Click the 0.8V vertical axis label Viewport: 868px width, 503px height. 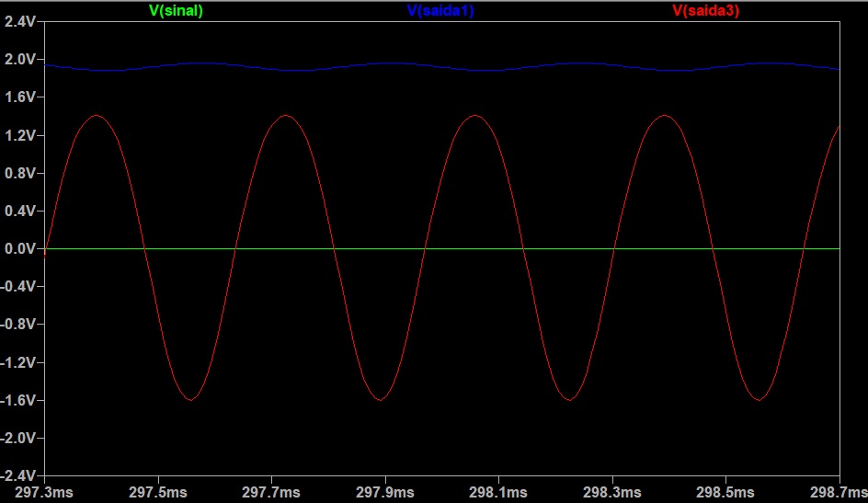[20, 173]
